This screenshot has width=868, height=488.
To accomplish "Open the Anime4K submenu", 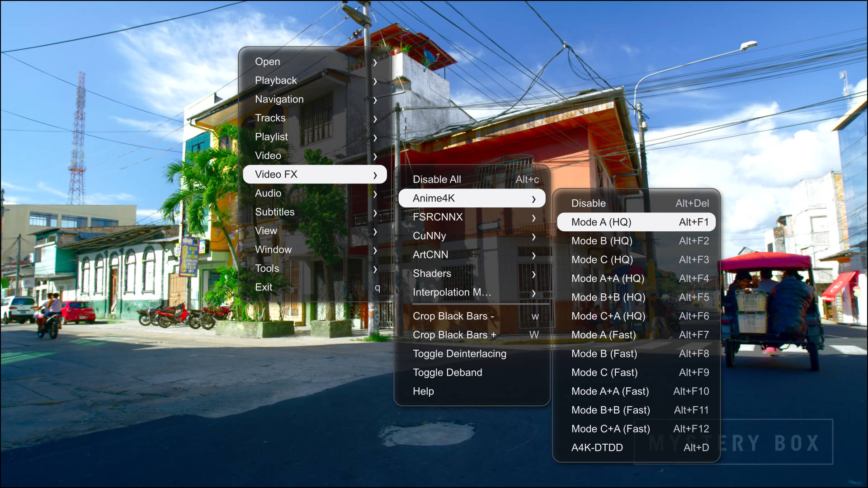I will tap(472, 198).
